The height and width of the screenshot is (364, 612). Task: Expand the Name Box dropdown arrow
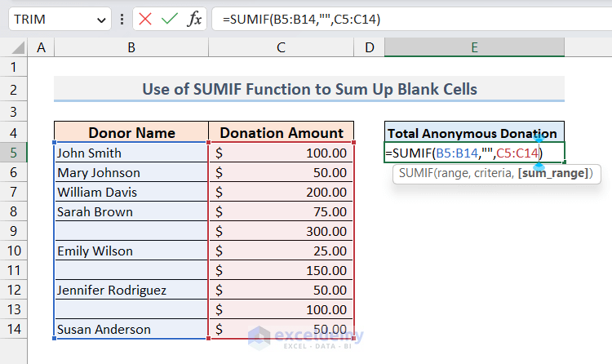click(x=101, y=19)
